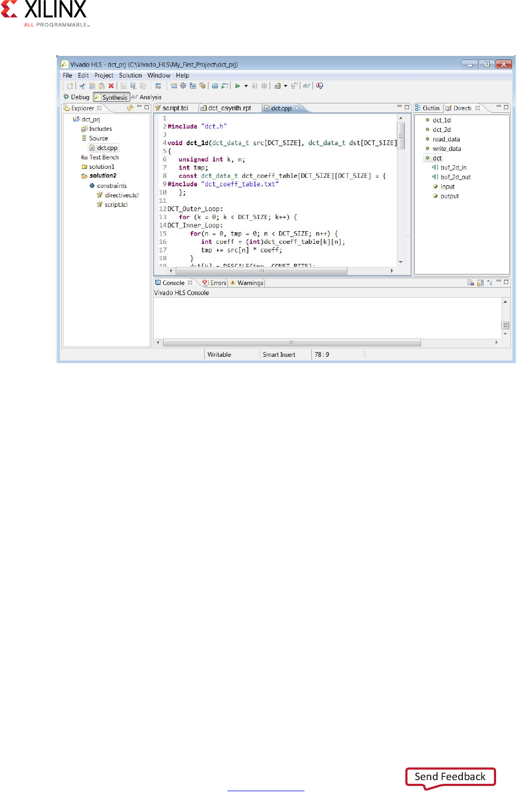Click the Explorer link-with-editor icon

point(130,108)
